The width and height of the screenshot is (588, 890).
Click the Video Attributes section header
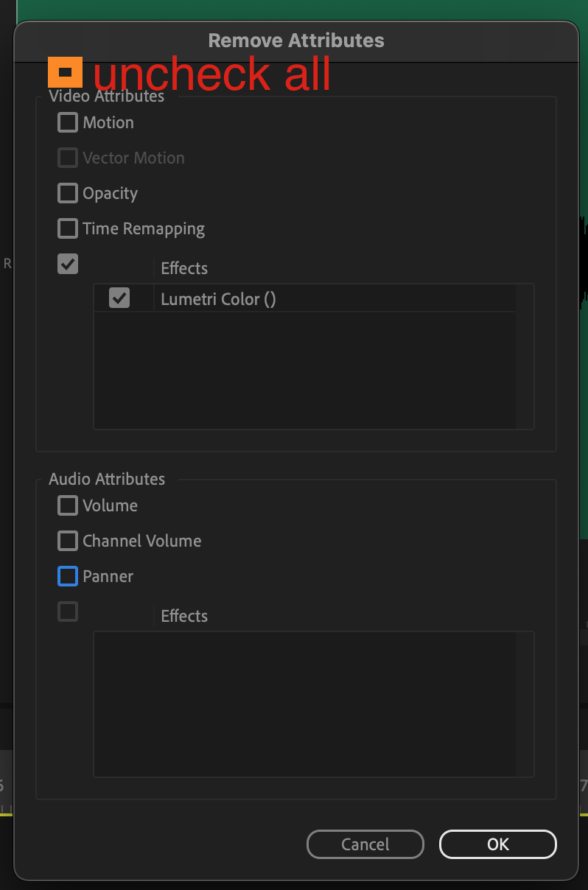[x=106, y=96]
